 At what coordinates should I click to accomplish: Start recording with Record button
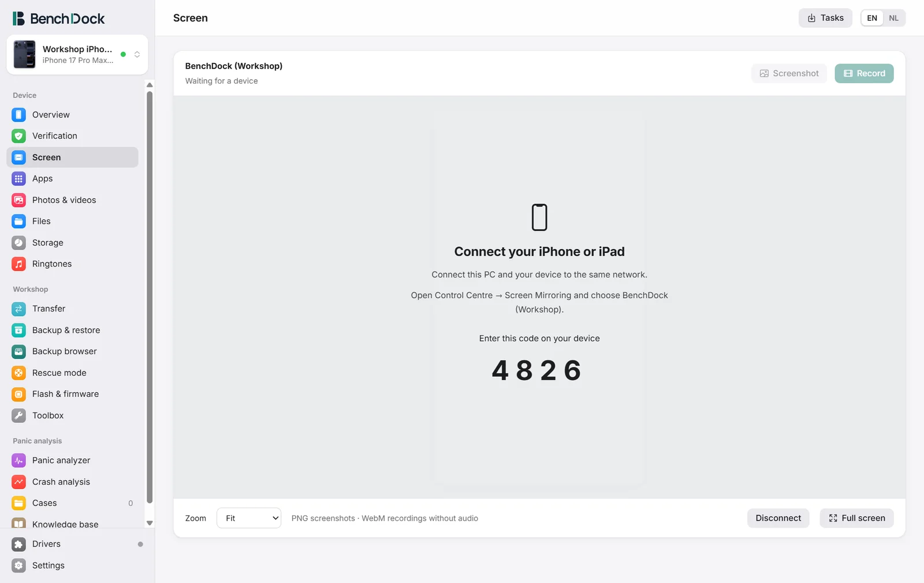click(x=864, y=73)
